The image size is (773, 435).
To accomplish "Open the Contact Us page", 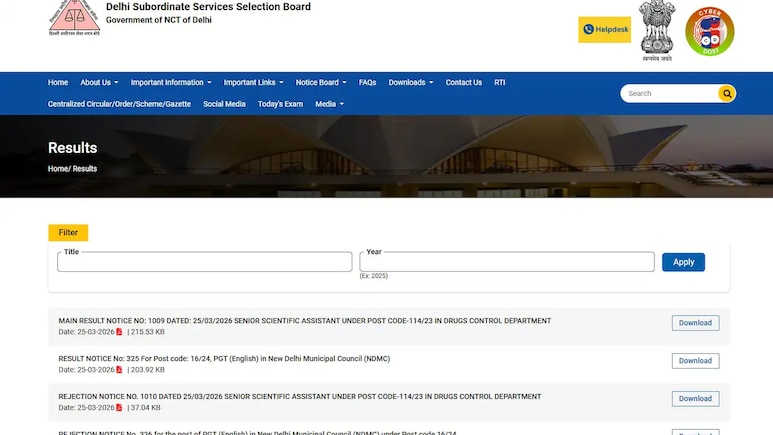I will (x=463, y=82).
